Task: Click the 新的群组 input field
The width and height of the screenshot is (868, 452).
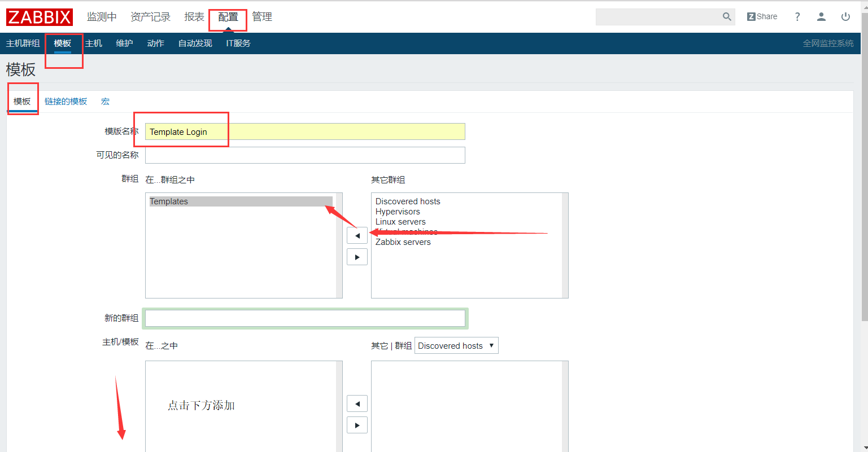Action: tap(305, 318)
